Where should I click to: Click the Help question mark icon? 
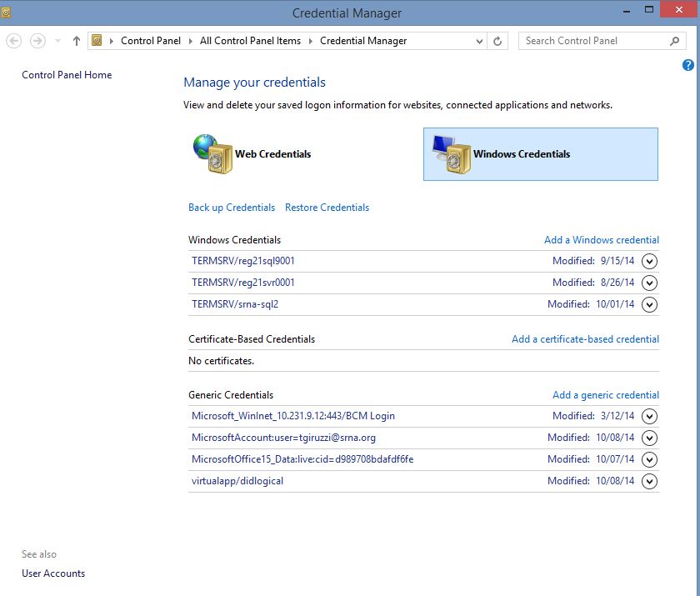click(x=688, y=65)
